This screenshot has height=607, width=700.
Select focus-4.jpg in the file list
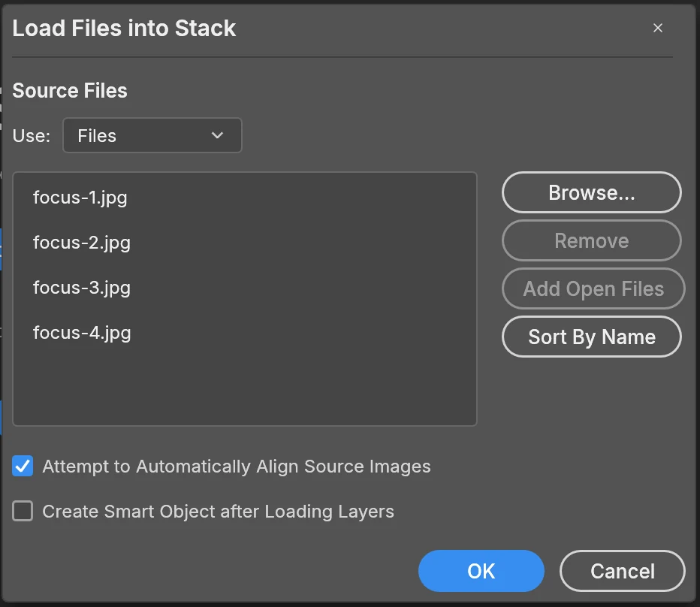[x=82, y=333]
